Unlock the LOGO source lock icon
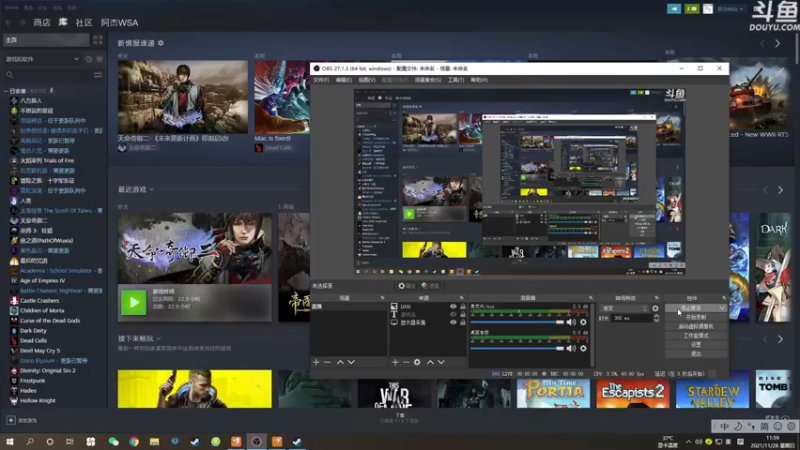Viewport: 800px width, 450px height. point(463,307)
